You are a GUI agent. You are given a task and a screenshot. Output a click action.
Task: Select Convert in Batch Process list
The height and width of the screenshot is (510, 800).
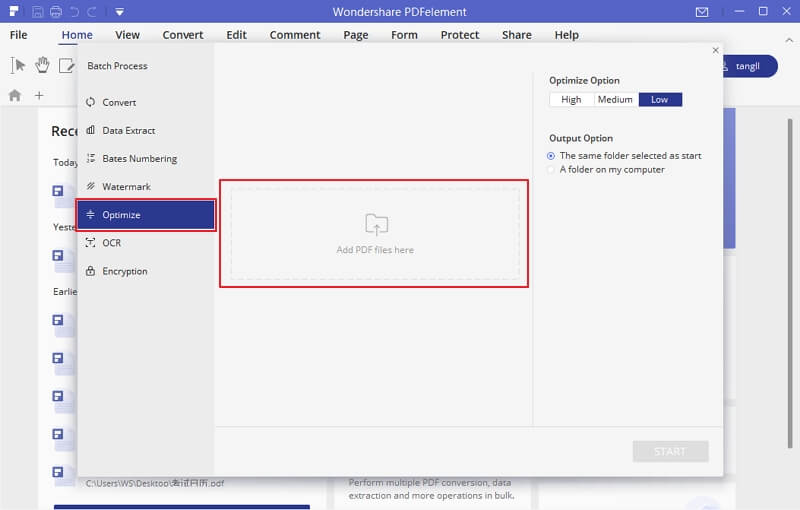coord(146,103)
